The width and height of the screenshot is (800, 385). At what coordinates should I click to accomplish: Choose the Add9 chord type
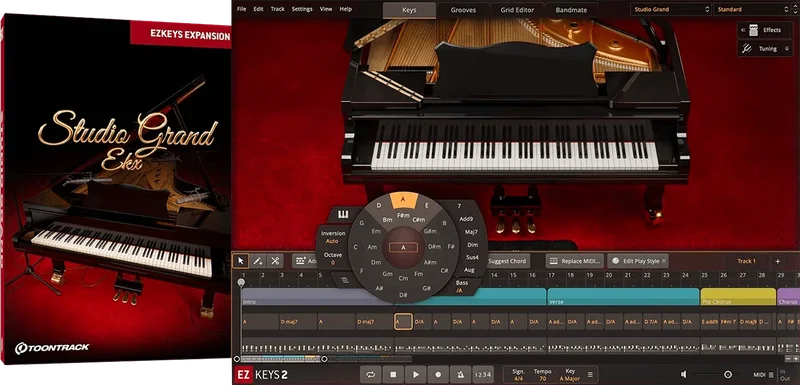(466, 219)
